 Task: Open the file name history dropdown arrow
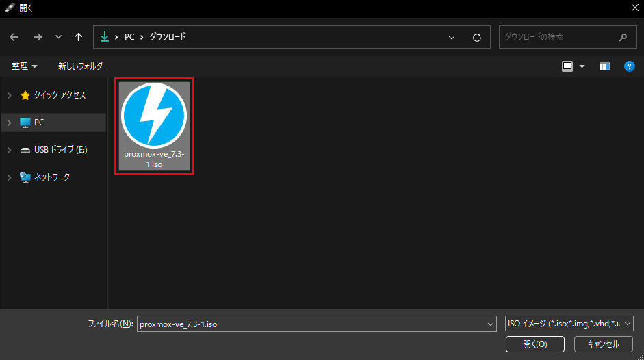click(x=491, y=324)
